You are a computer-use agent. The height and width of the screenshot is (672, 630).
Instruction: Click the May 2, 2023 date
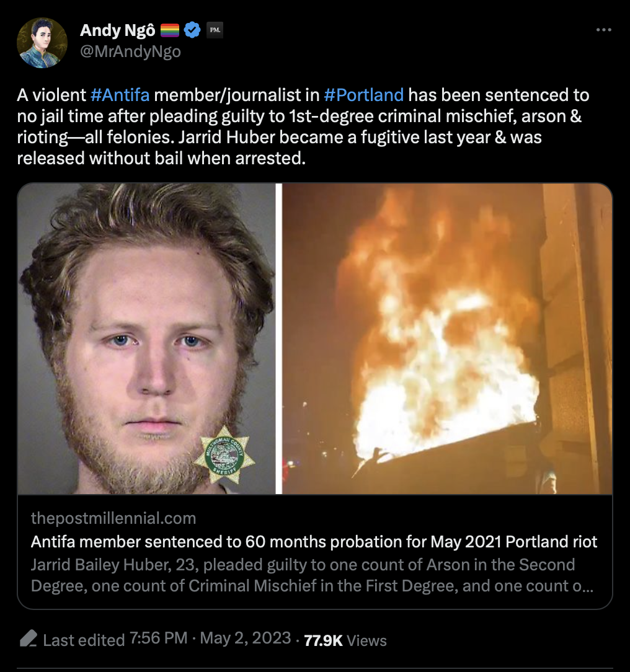point(246,638)
